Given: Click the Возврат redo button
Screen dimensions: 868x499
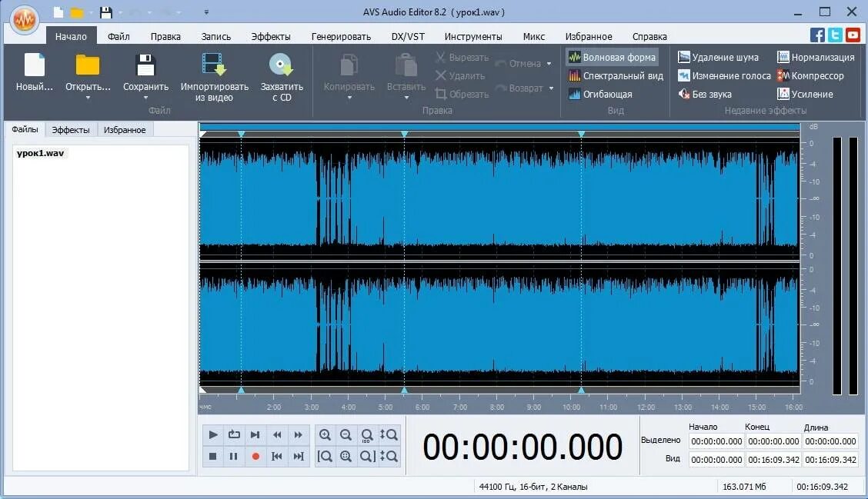Looking at the screenshot, I should [519, 88].
